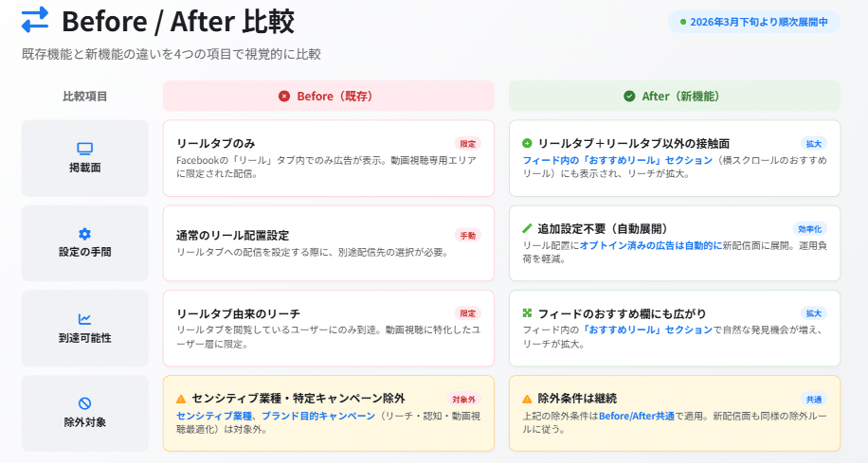
Task: Click the monitor icon above 掲載面
Action: coord(84,149)
